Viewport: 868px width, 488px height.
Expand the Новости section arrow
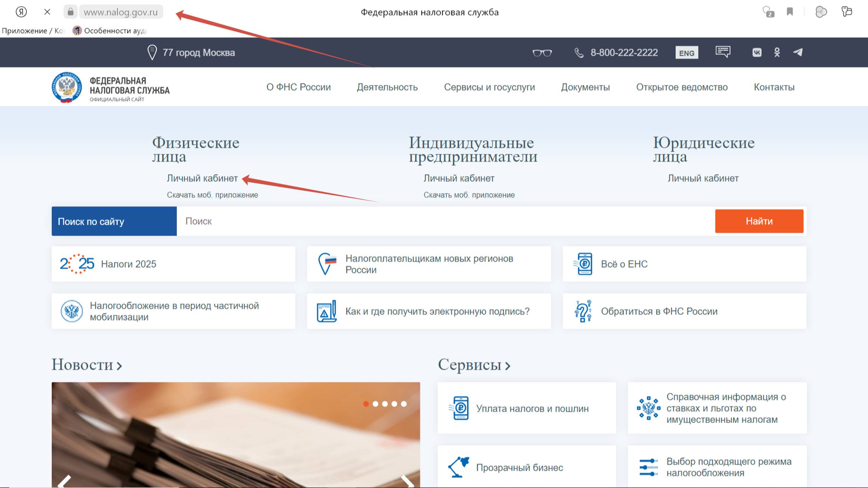(x=119, y=366)
